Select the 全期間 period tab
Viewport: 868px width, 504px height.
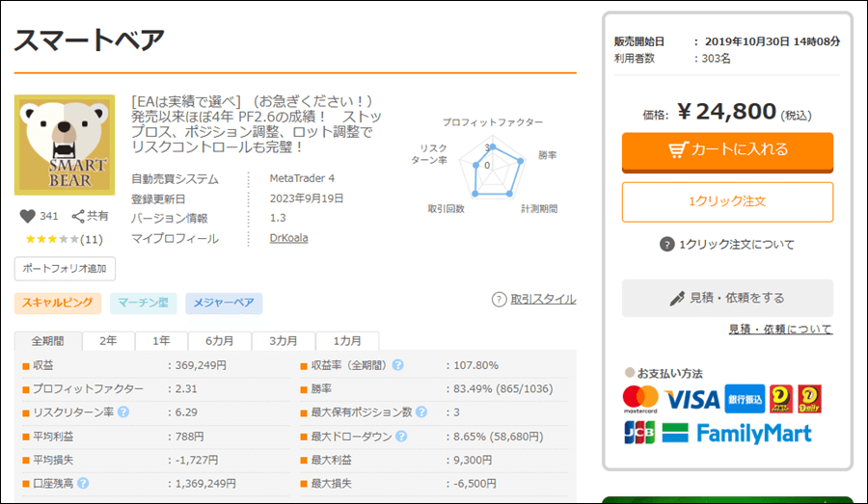pos(48,341)
